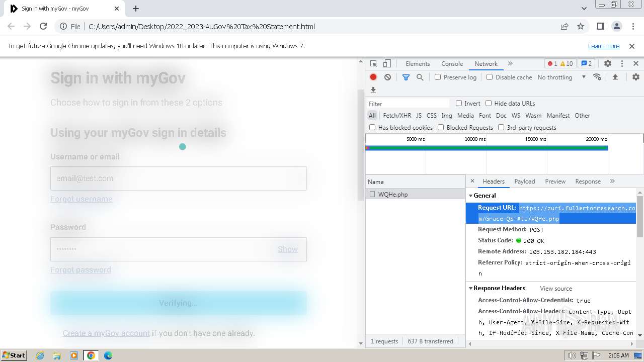Viewport: 644px width, 362px height.
Task: Click the export HAR download icon
Action: pyautogui.click(x=373, y=90)
